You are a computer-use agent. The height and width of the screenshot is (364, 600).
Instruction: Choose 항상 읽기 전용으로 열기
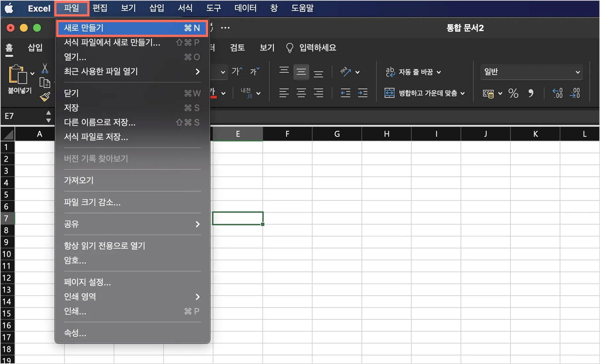click(132, 246)
